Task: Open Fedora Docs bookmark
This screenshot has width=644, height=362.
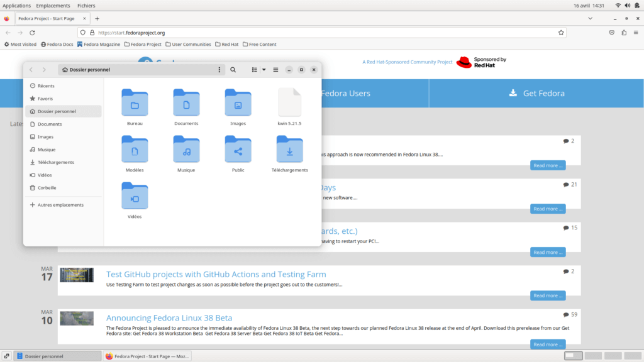Action: [x=57, y=45]
